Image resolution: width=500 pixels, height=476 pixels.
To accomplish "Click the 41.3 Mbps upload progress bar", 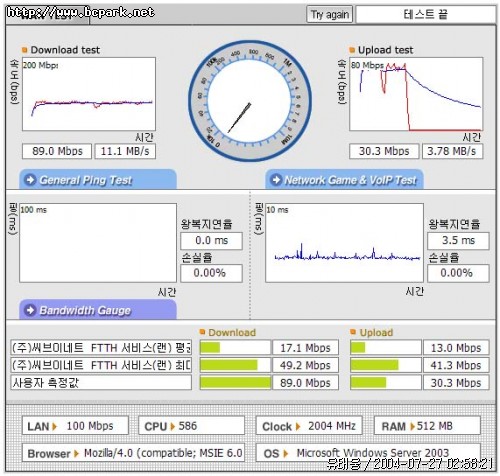I will pos(386,365).
